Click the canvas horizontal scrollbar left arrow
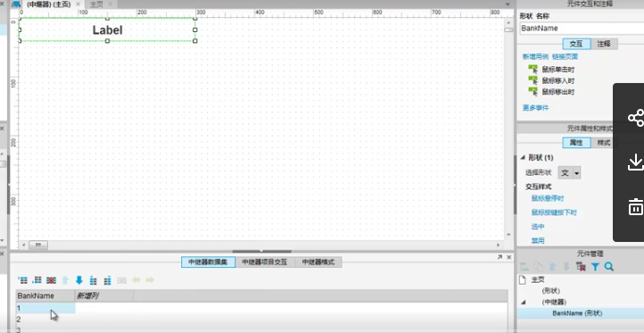Viewport: 644px width, 333px height. [x=24, y=245]
